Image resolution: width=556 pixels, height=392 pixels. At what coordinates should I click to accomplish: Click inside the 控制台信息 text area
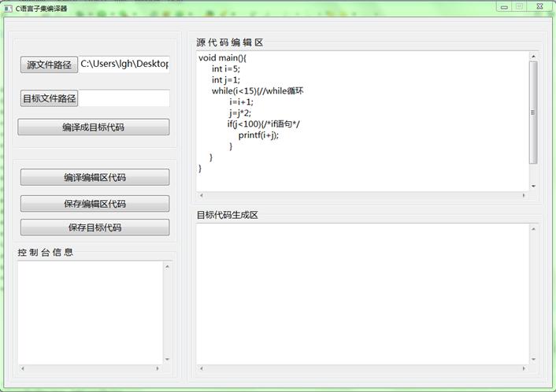[x=91, y=313]
